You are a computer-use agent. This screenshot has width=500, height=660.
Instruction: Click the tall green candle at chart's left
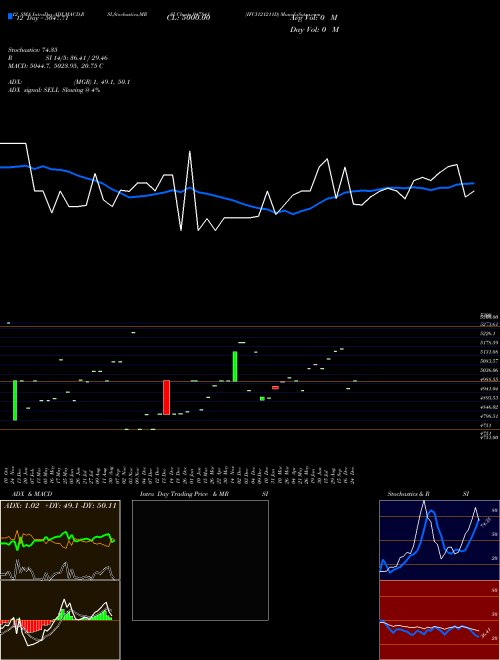15,400
